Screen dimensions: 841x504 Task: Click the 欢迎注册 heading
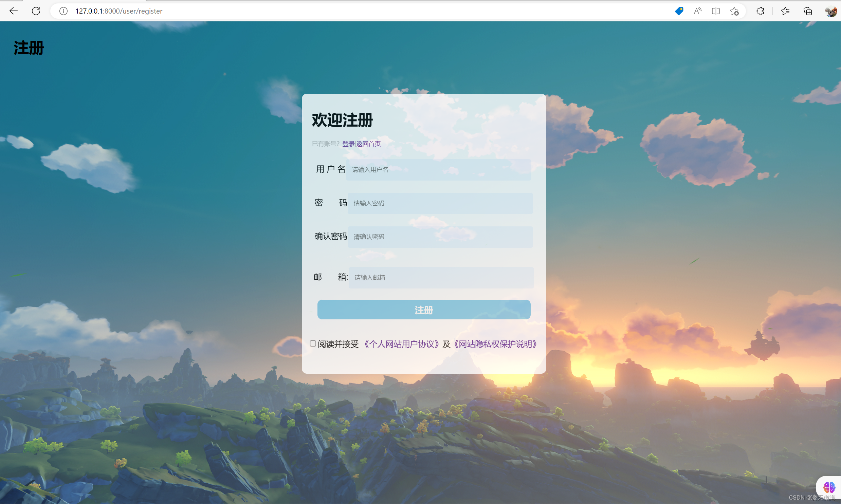(x=342, y=120)
